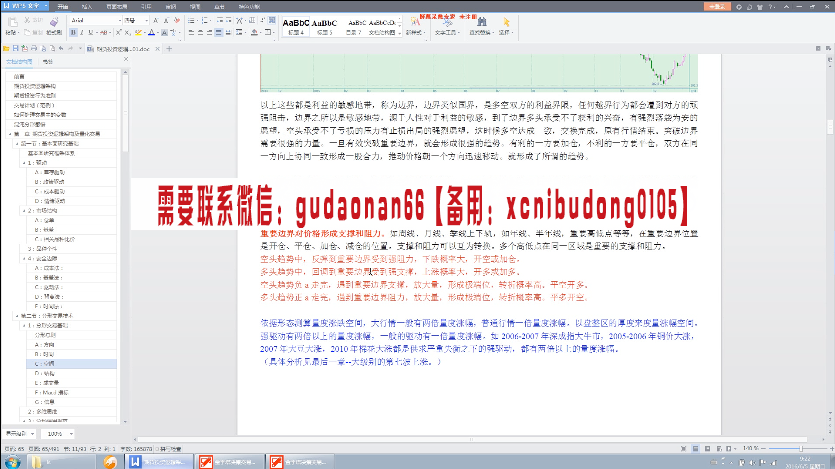
Task: Switch to the Review ribbon tab
Action: tap(170, 7)
